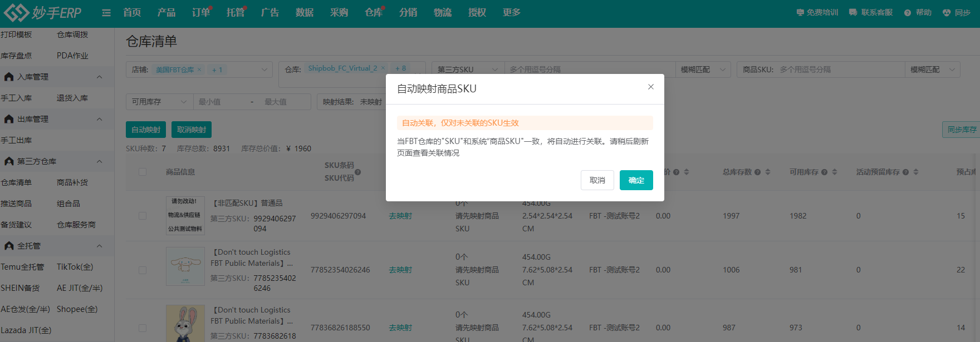Click the sort arrows on the 活动预留库存 column

[916, 172]
